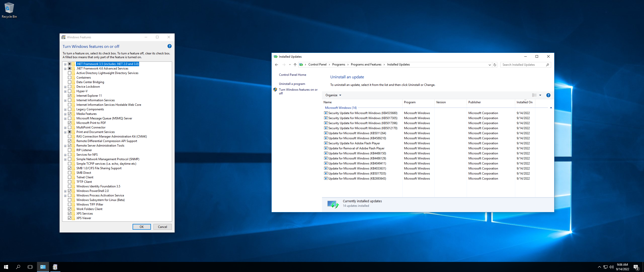Expand Windows PowerShell 2.0 node
This screenshot has width=644, height=272.
click(x=65, y=191)
